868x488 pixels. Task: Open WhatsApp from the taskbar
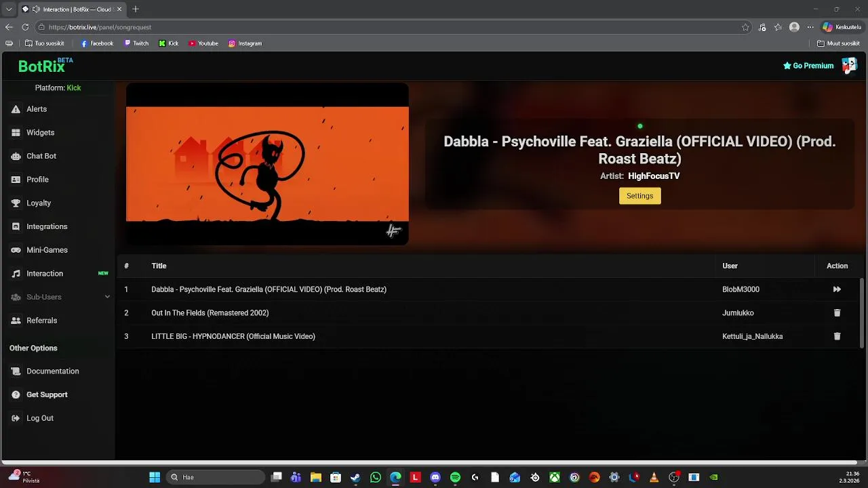tap(376, 477)
